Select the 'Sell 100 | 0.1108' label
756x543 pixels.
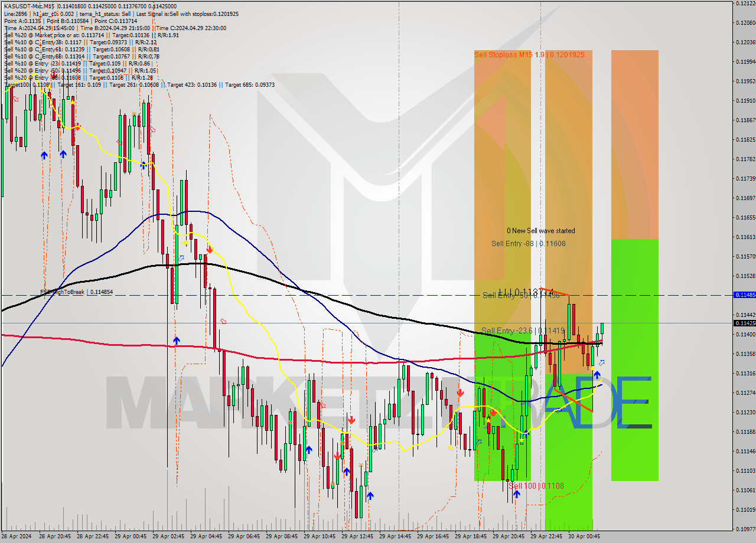tap(536, 486)
